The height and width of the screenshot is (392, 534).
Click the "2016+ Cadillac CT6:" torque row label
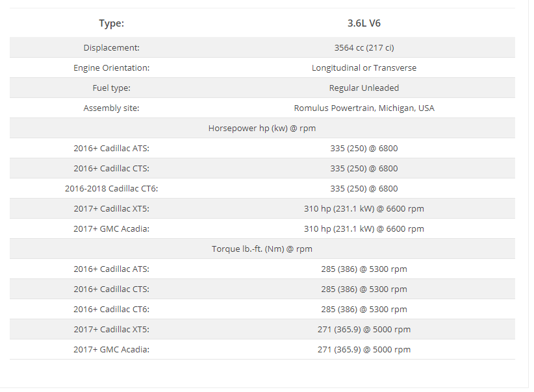[111, 309]
